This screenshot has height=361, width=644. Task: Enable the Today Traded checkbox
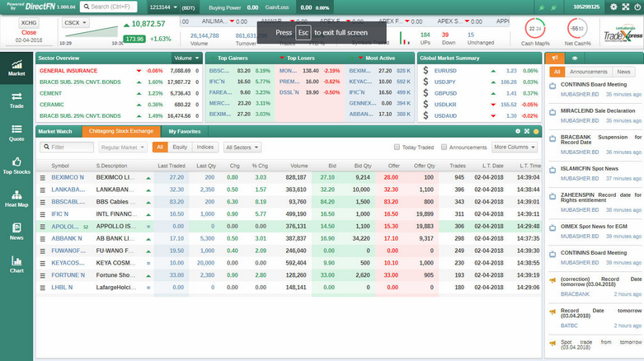[397, 148]
